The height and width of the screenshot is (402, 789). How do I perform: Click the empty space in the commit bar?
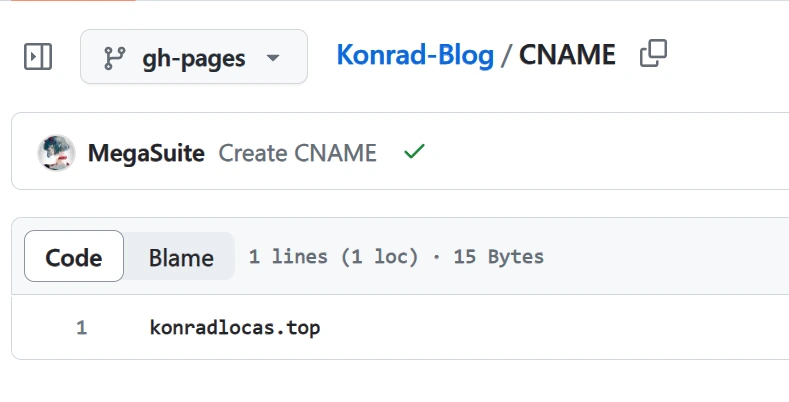pyautogui.click(x=600, y=153)
